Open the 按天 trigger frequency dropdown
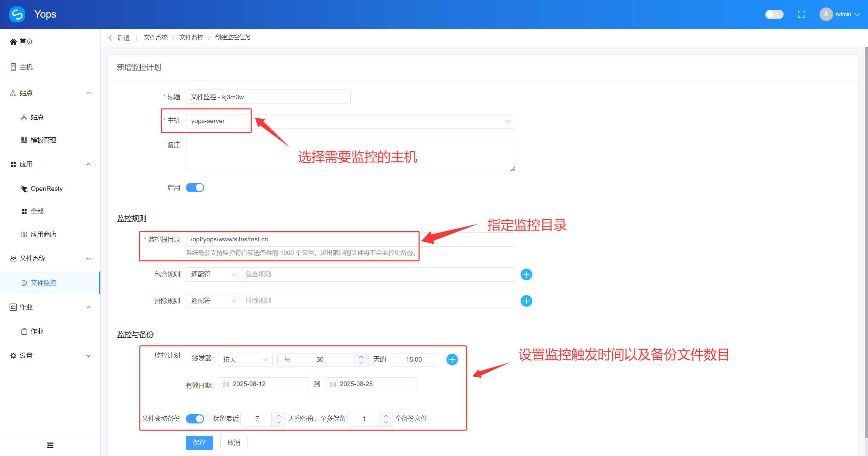 click(245, 359)
